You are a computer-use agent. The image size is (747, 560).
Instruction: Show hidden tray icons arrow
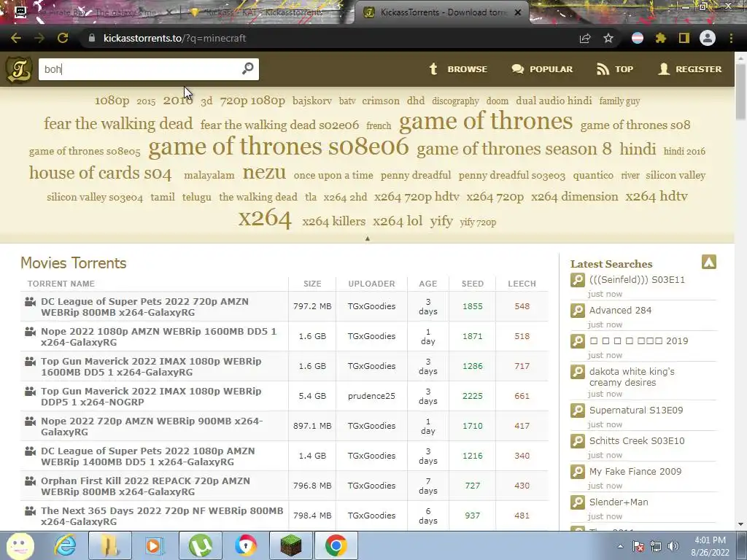[x=620, y=547]
